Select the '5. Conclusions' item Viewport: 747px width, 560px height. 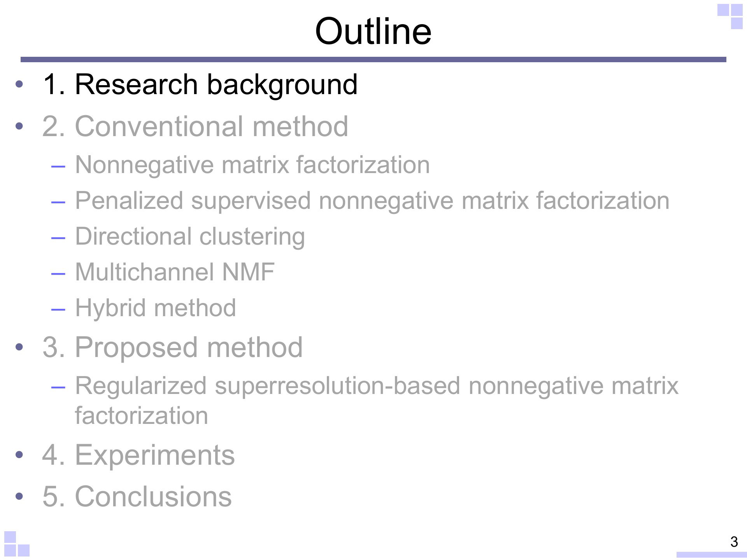tap(137, 496)
